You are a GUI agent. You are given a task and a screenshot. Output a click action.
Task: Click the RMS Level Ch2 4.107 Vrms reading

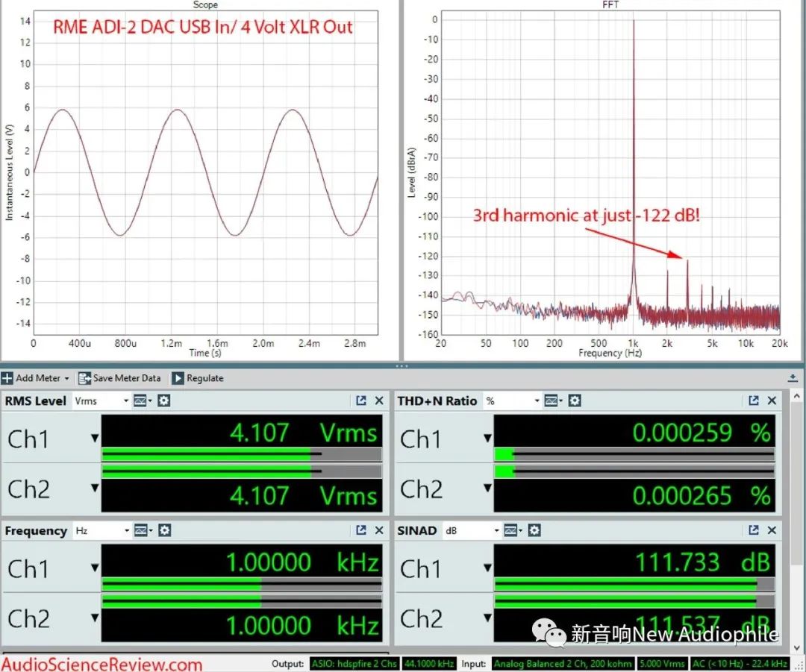[303, 496]
